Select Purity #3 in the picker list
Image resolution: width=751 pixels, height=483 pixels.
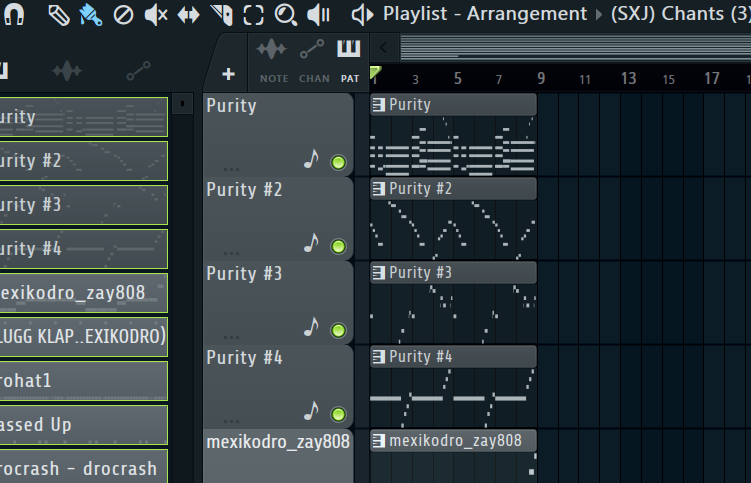point(84,205)
